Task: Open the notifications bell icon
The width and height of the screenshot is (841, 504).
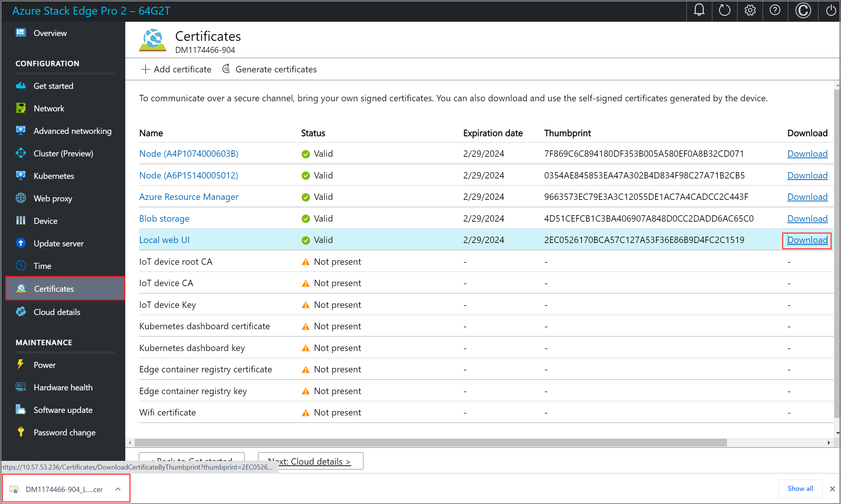Action: [x=699, y=10]
